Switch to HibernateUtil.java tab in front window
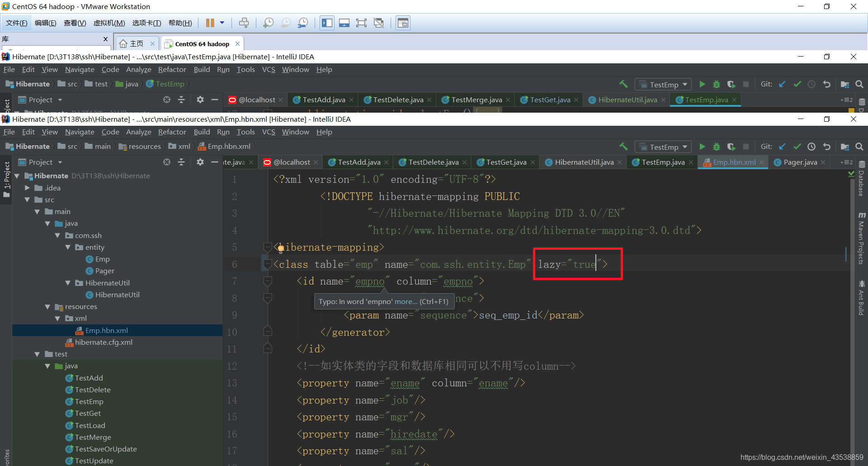Image resolution: width=868 pixels, height=466 pixels. click(x=584, y=162)
